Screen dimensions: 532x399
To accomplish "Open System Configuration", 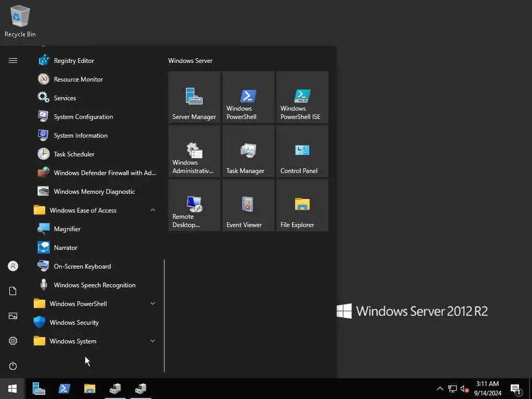I will coord(95,117).
